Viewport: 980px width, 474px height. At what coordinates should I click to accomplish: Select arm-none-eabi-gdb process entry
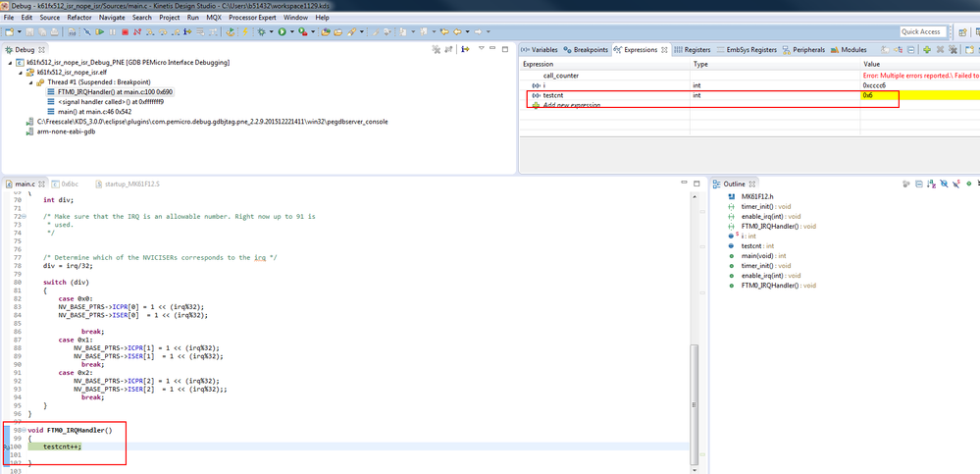point(61,132)
